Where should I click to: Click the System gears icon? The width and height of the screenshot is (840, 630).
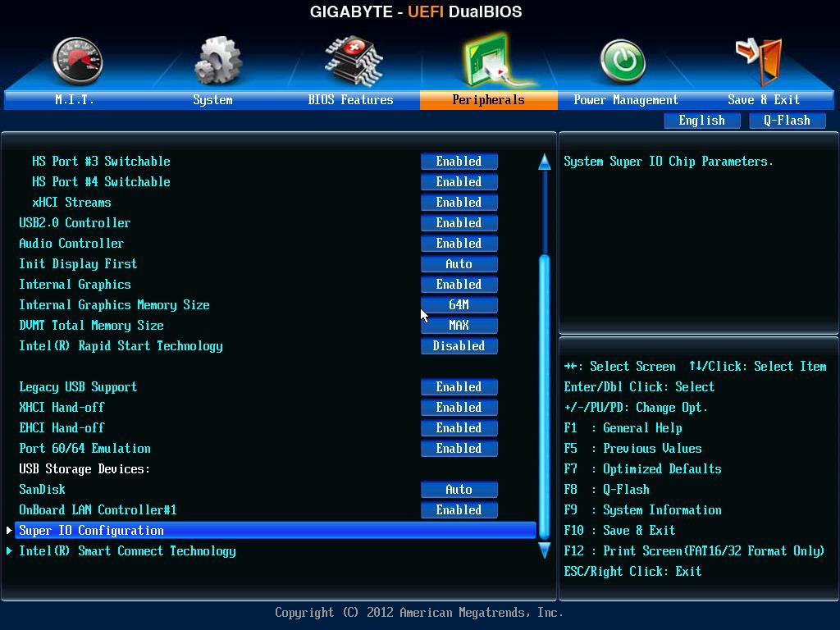pyautogui.click(x=218, y=60)
